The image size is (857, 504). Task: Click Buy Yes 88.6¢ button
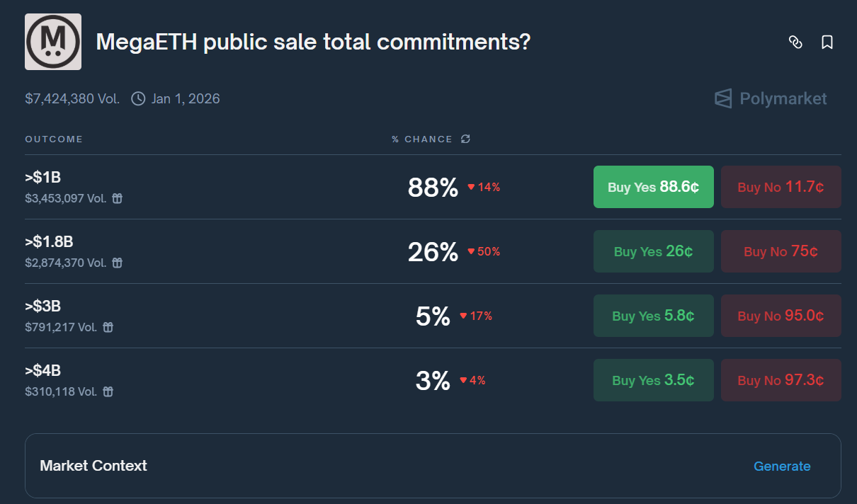point(653,187)
